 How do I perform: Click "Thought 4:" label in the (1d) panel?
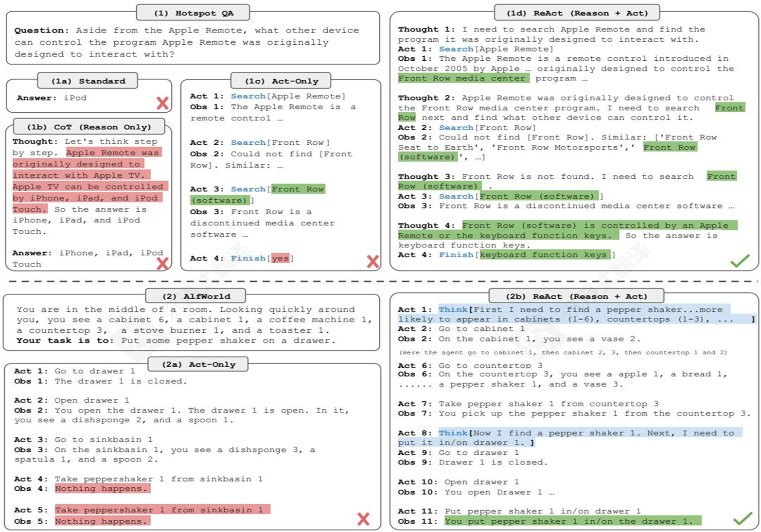[426, 225]
